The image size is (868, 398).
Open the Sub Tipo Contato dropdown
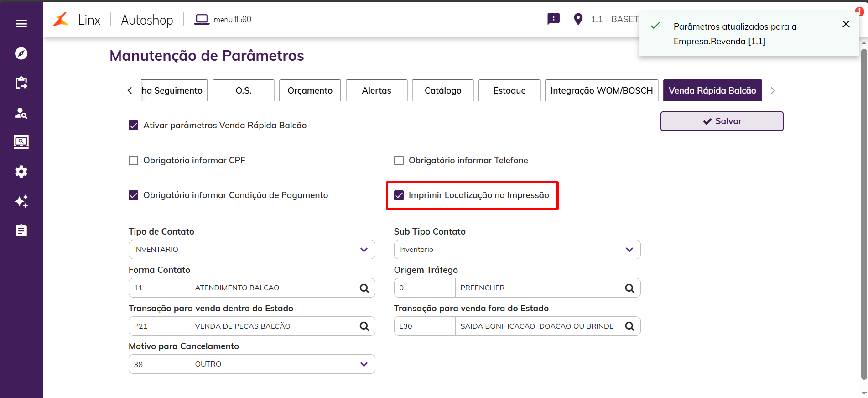629,250
